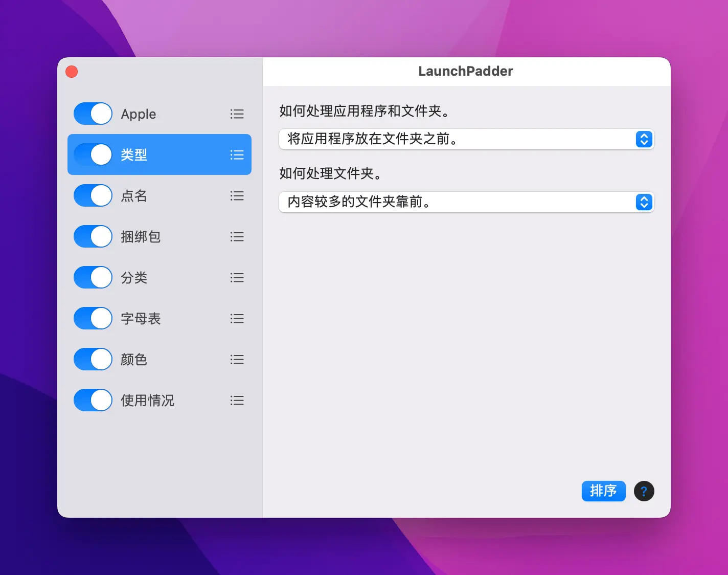Select the 分类 row label
728x575 pixels.
tap(134, 278)
